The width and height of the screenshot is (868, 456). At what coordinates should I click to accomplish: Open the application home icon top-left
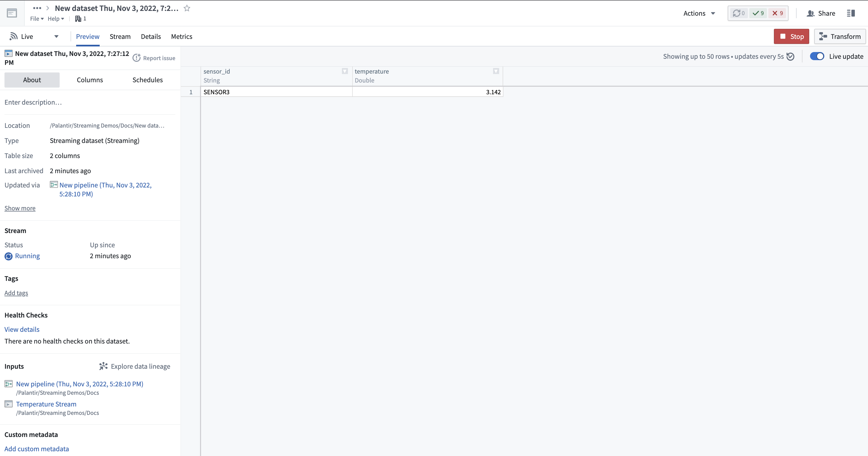12,13
